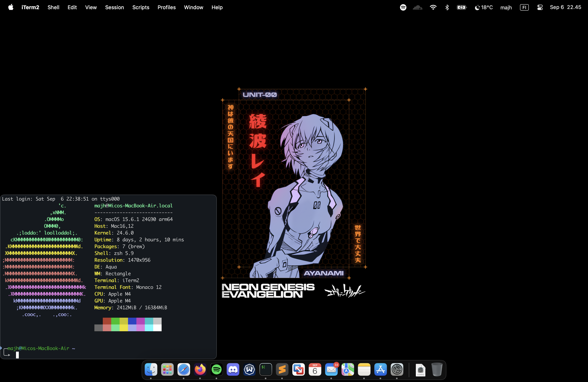588x382 pixels.
Task: Click the 18°C weather status item
Action: pos(484,7)
